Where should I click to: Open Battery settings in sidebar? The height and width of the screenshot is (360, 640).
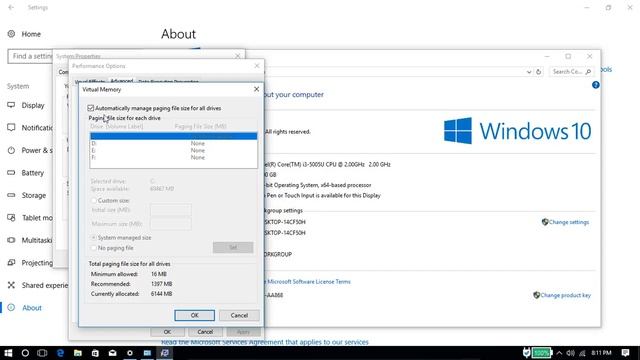point(25,173)
